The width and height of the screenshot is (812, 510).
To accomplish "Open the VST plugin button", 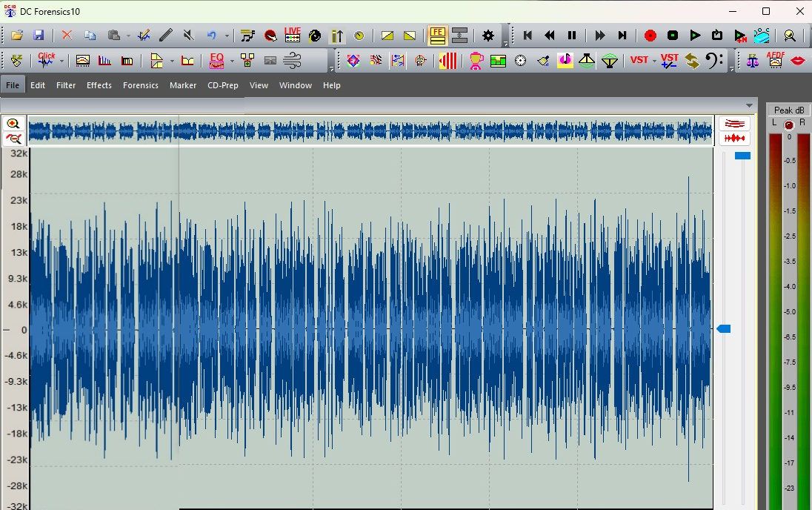I will click(639, 60).
